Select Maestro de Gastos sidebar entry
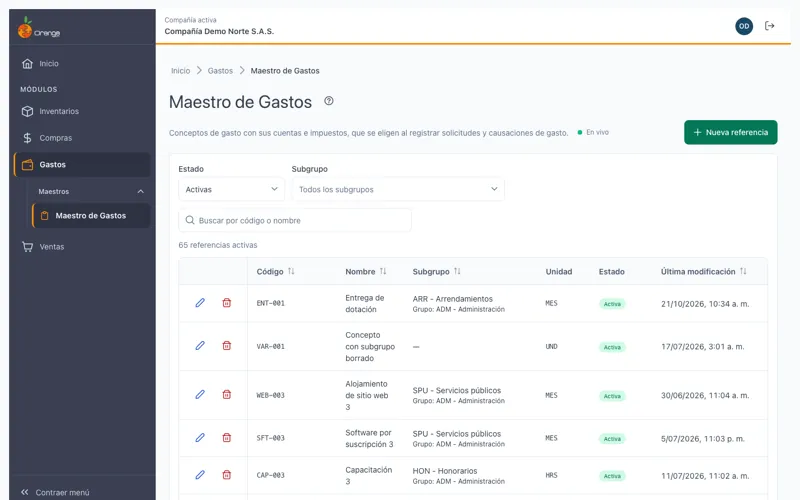Image resolution: width=800 pixels, height=500 pixels. [x=91, y=216]
